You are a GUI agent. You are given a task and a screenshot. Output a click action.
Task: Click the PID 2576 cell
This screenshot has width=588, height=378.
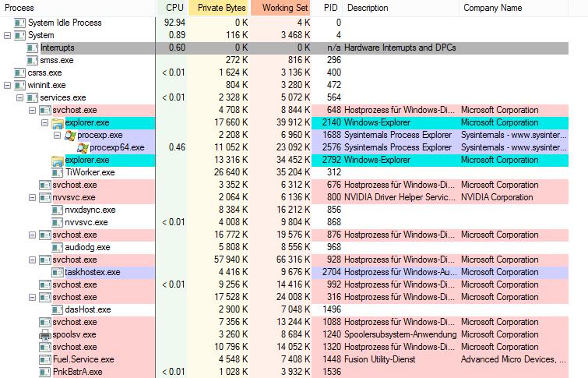coord(332,148)
